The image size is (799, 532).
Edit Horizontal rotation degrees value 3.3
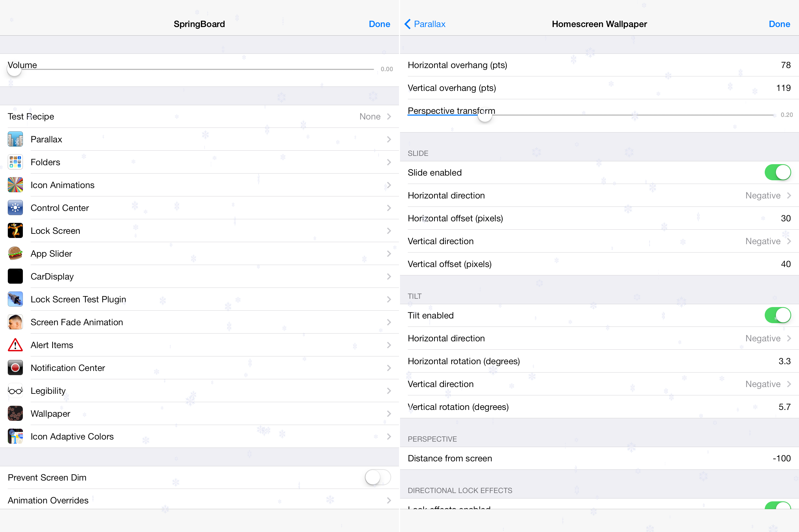(784, 361)
